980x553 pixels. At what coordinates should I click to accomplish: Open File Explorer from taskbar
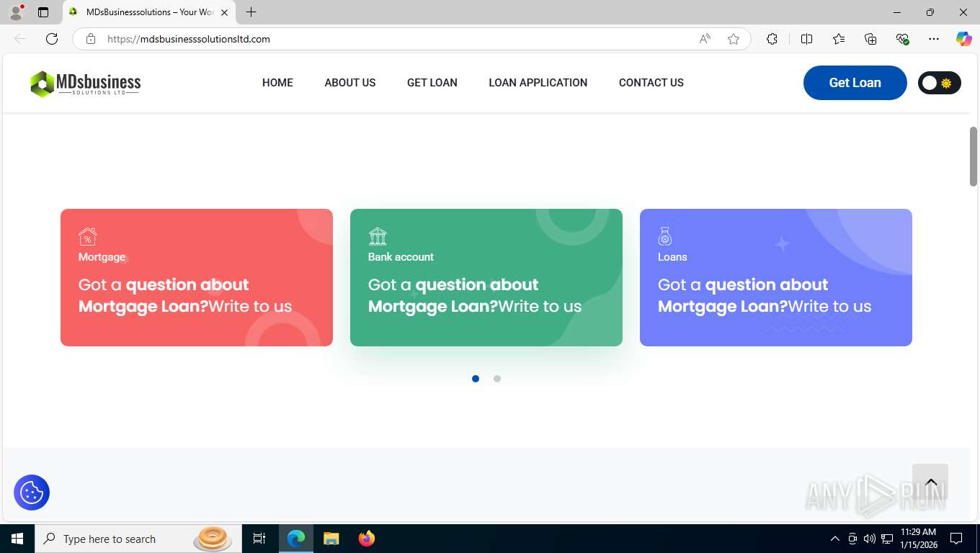[x=331, y=539]
